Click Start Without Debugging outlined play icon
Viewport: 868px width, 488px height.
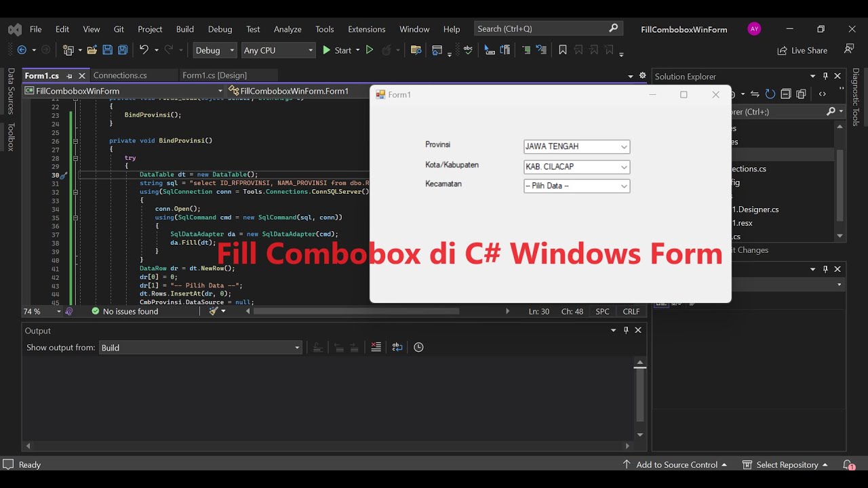(370, 50)
